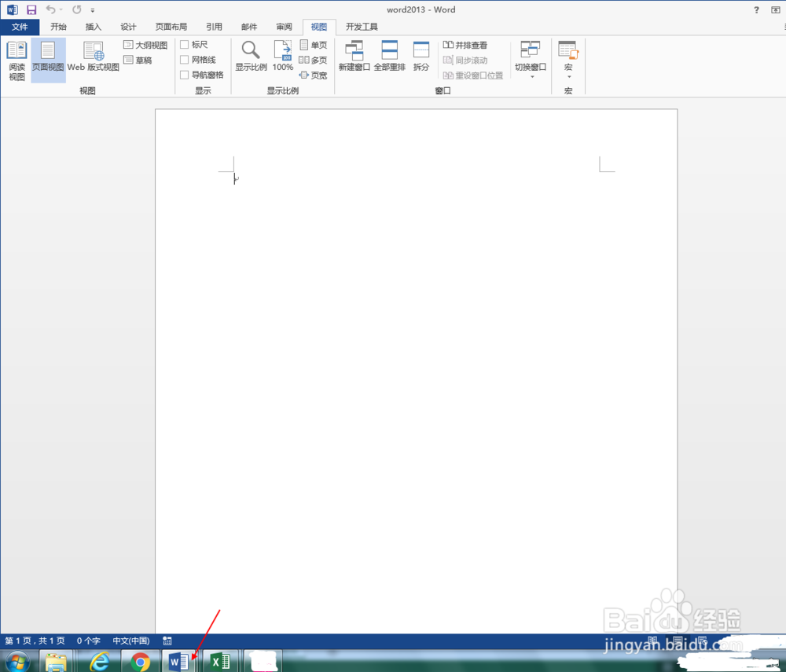Viewport: 786px width, 672px height.
Task: Click the Save icon in quick access toolbar
Action: click(x=31, y=9)
